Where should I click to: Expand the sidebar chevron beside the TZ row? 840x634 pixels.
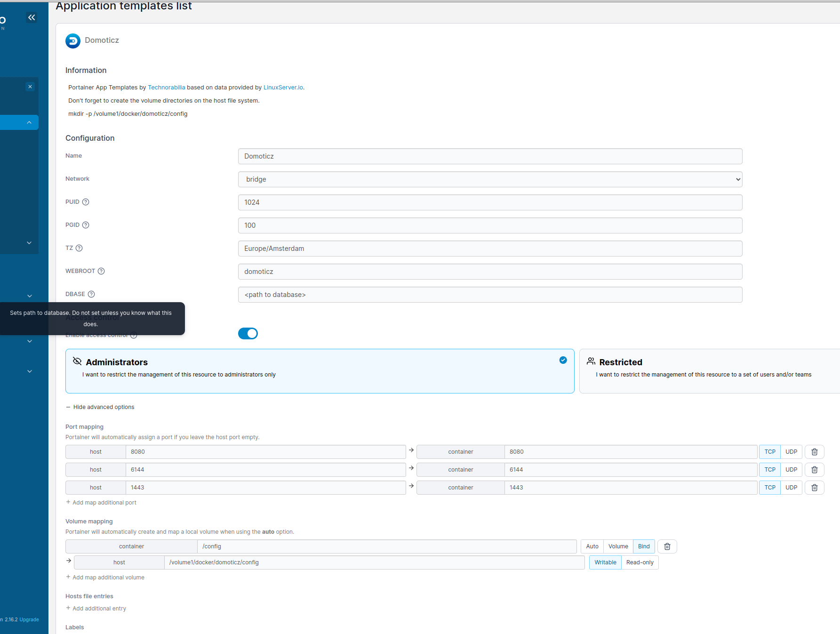pyautogui.click(x=29, y=243)
